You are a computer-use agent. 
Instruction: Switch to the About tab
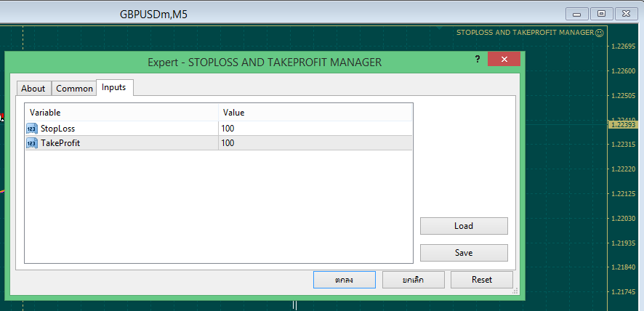coord(33,89)
